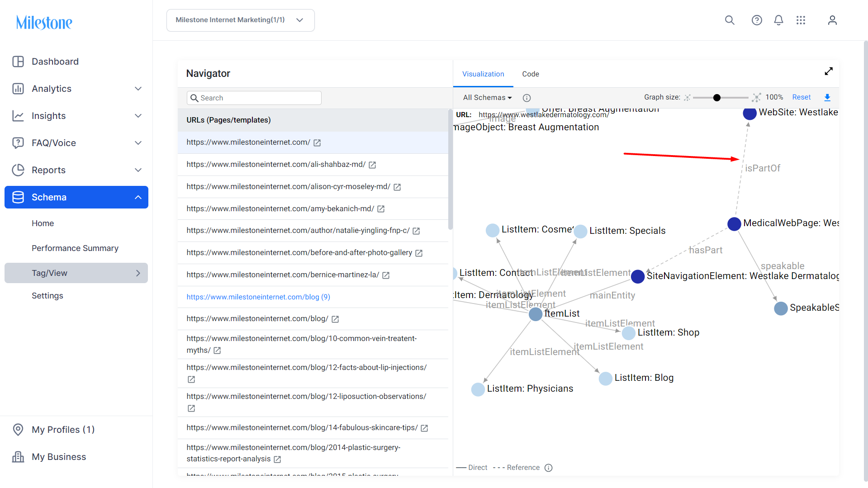Image resolution: width=868 pixels, height=488 pixels.
Task: Open Dashboard in the sidebar
Action: pyautogui.click(x=55, y=62)
